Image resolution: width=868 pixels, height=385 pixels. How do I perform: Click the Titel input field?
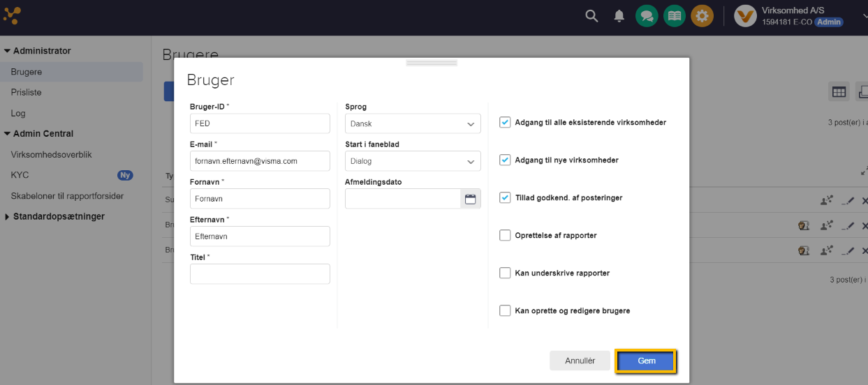click(260, 274)
